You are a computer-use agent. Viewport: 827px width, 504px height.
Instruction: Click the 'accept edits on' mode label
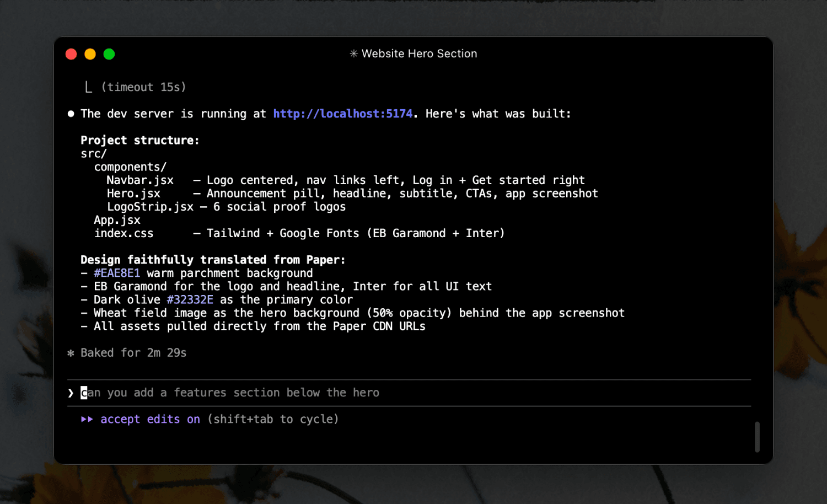click(150, 419)
